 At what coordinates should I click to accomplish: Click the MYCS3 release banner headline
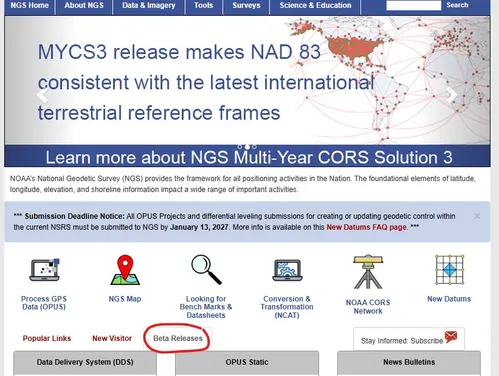(206, 82)
